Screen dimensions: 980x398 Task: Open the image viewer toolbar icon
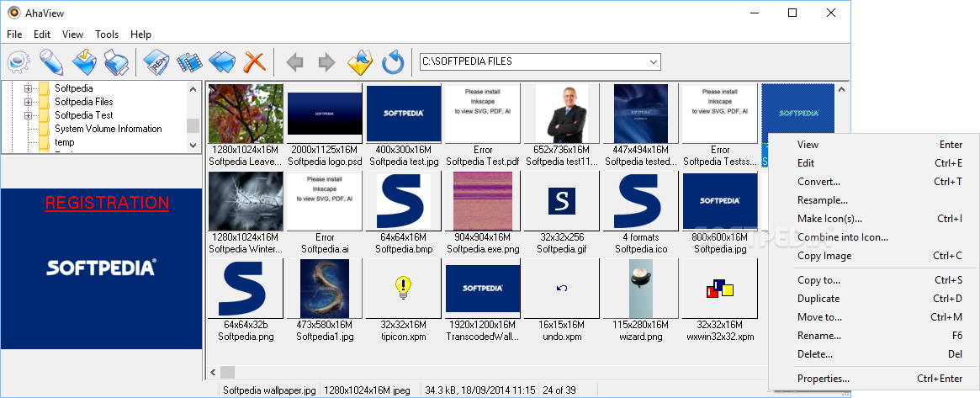pyautogui.click(x=19, y=62)
